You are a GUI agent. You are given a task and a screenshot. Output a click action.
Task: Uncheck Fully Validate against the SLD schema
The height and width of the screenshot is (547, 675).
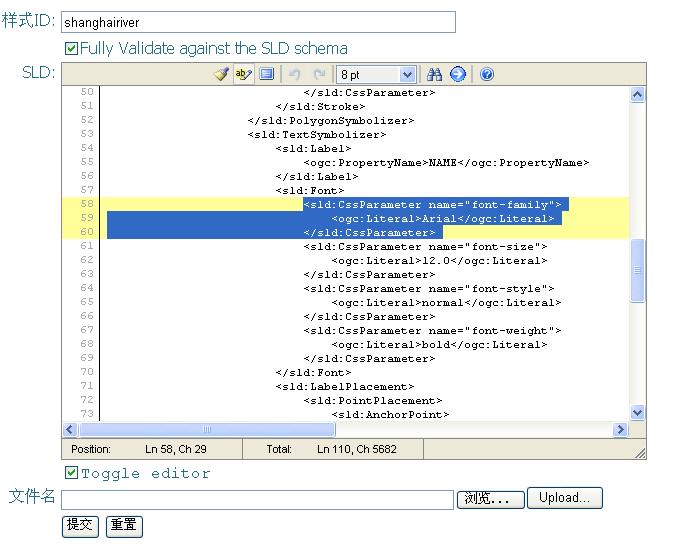tap(71, 48)
